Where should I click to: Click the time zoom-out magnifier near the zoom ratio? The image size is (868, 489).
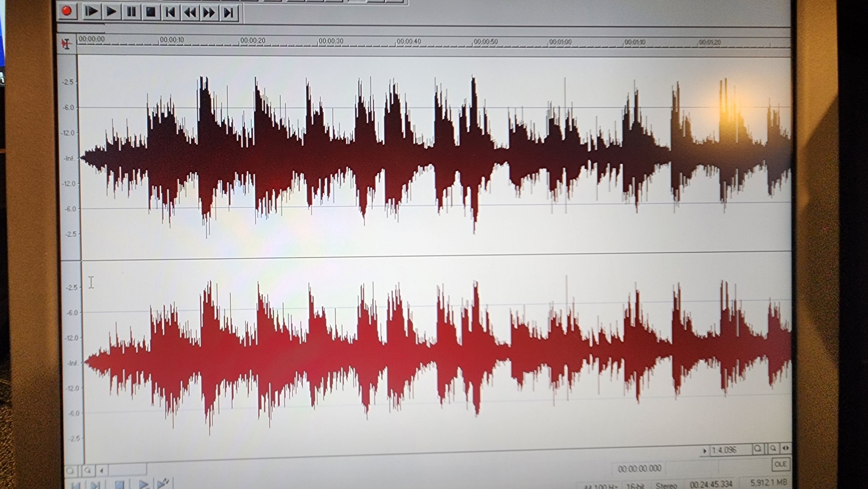758,448
